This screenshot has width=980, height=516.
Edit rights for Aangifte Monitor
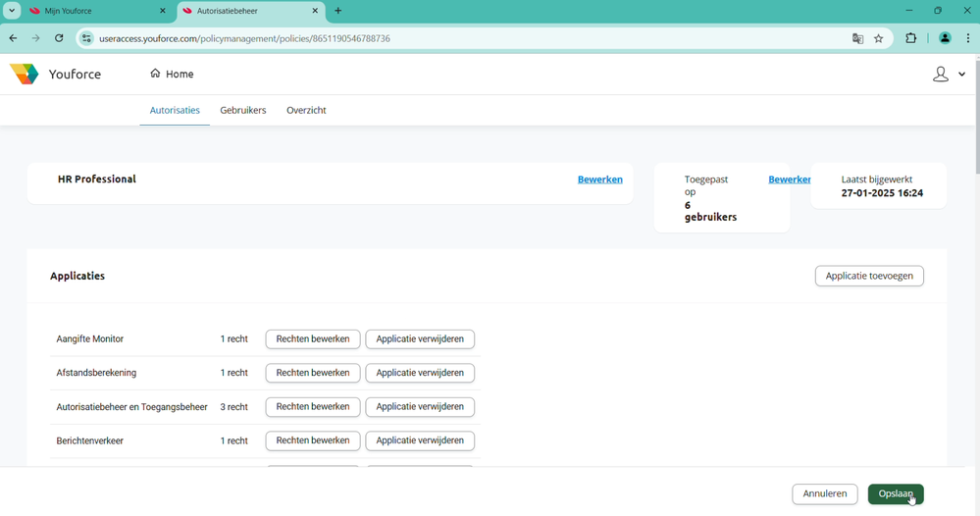point(313,338)
